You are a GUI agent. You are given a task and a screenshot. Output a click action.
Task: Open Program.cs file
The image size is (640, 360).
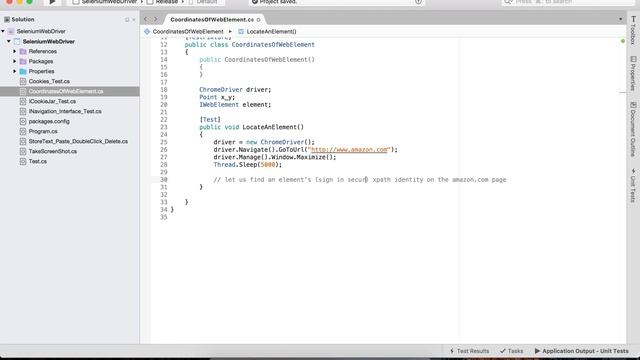pos(43,131)
